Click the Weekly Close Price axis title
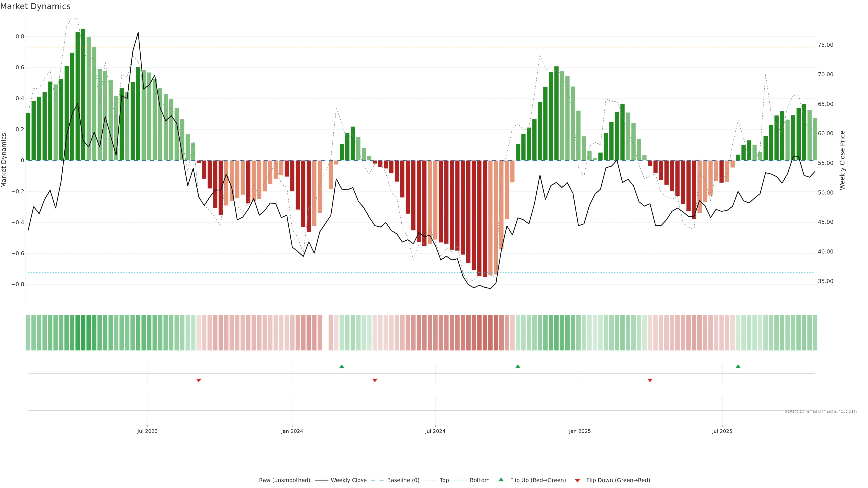This screenshot has width=868, height=488. [842, 160]
